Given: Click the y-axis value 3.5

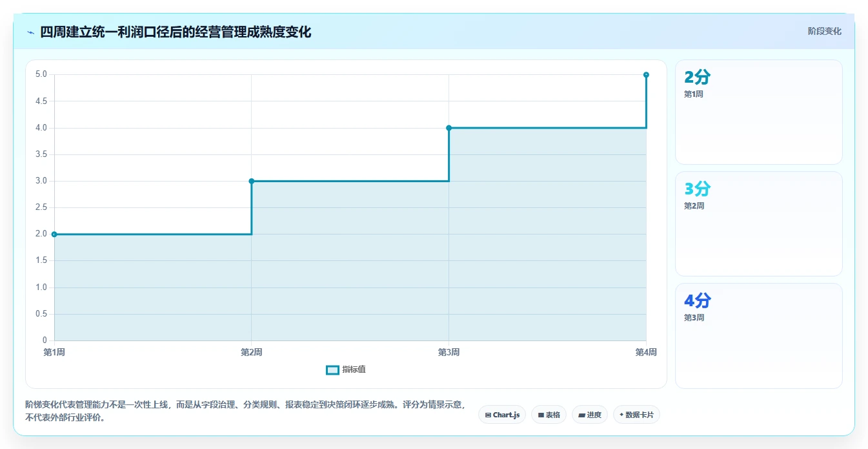Looking at the screenshot, I should coord(41,154).
